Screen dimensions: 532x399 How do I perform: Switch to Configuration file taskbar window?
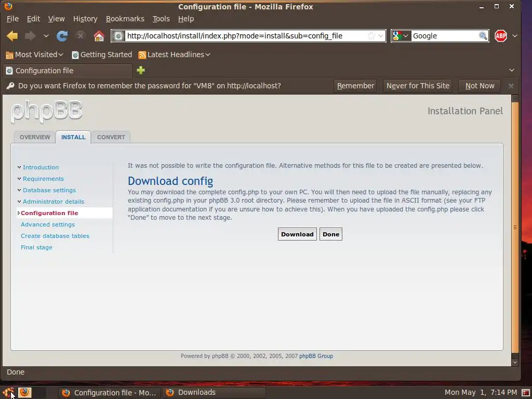[109, 393]
